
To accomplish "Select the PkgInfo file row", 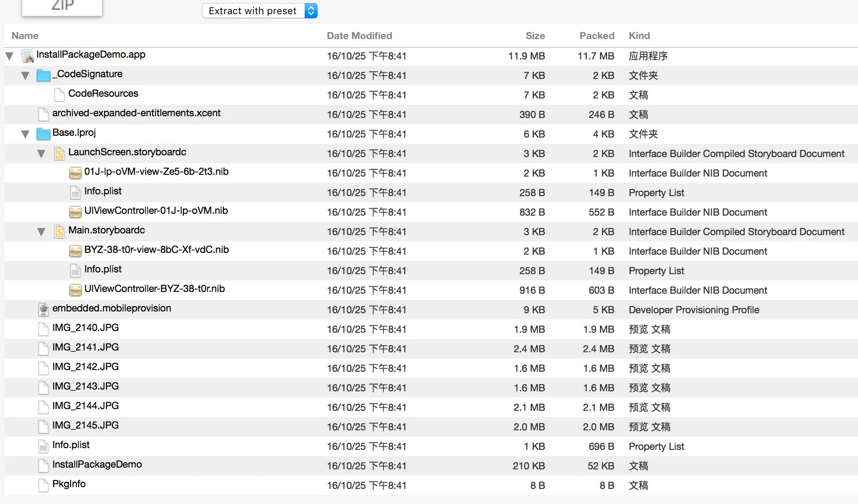I will tap(69, 484).
